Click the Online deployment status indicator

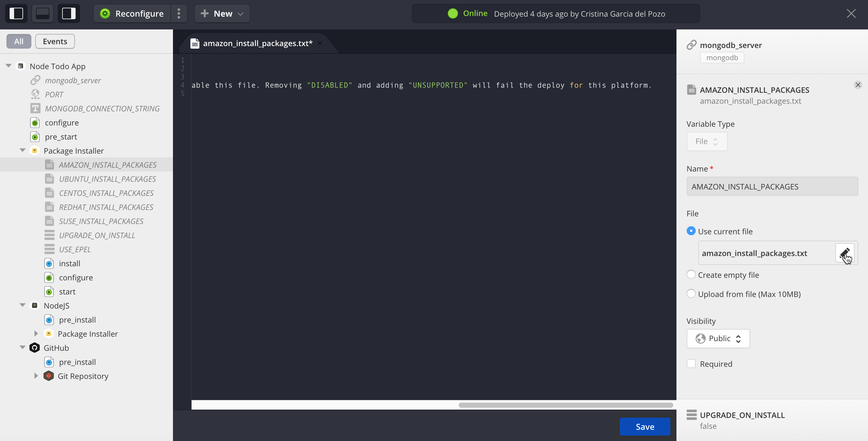point(467,13)
